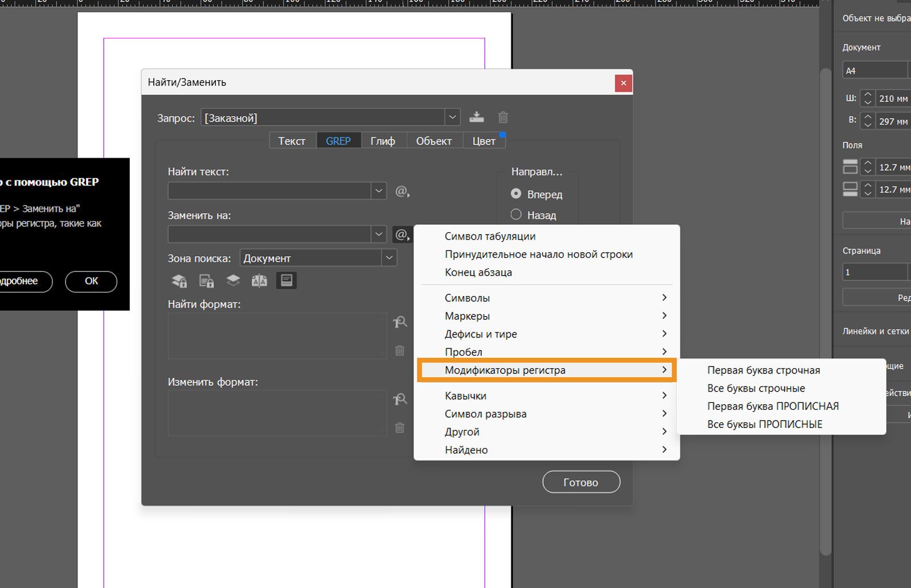Step the top margin 12.7 мм value
The image size is (911, 588).
click(x=868, y=167)
